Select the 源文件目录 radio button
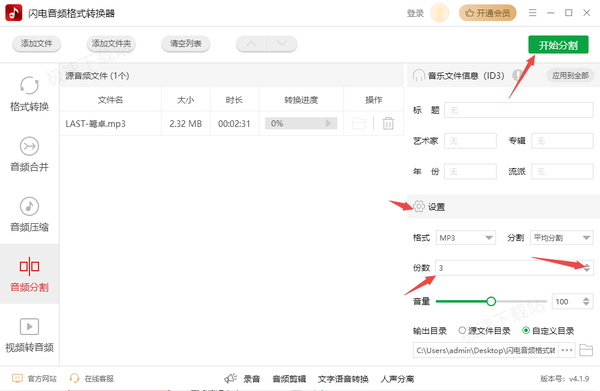 (462, 330)
